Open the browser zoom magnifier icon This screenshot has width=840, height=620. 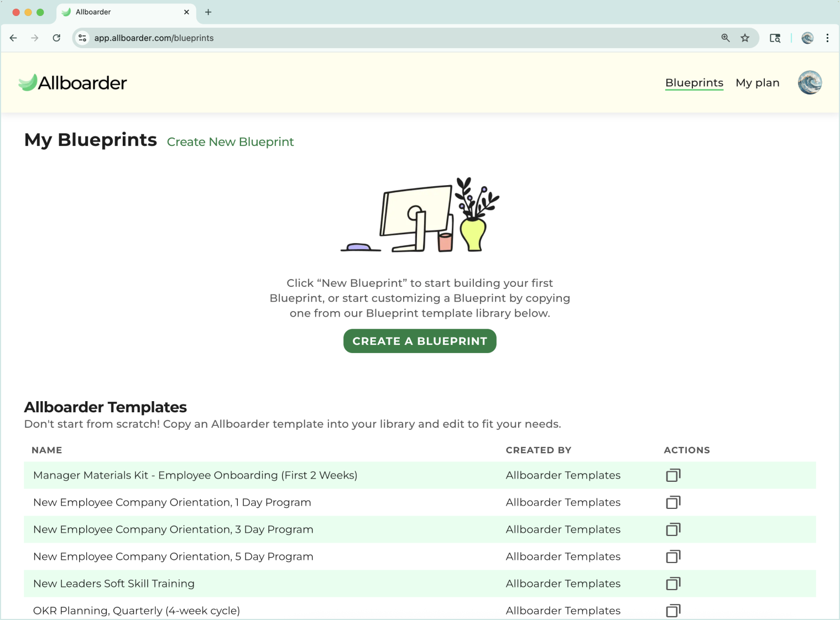pyautogui.click(x=726, y=38)
